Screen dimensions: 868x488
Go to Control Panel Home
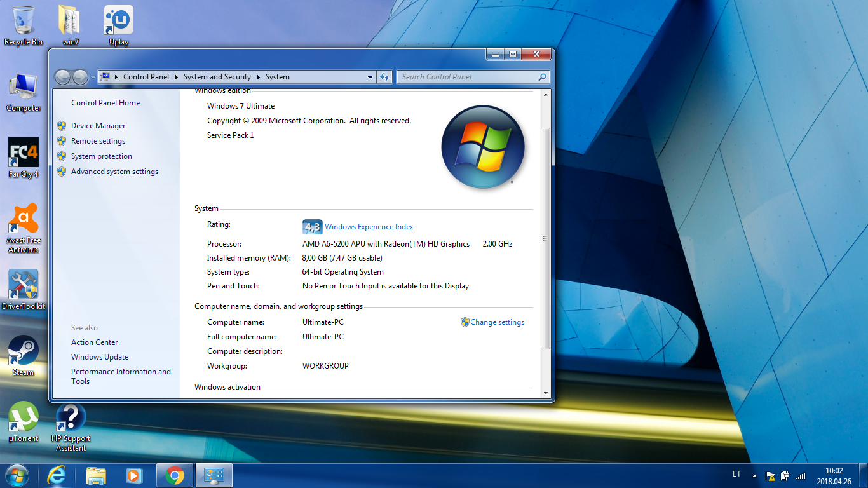click(105, 103)
